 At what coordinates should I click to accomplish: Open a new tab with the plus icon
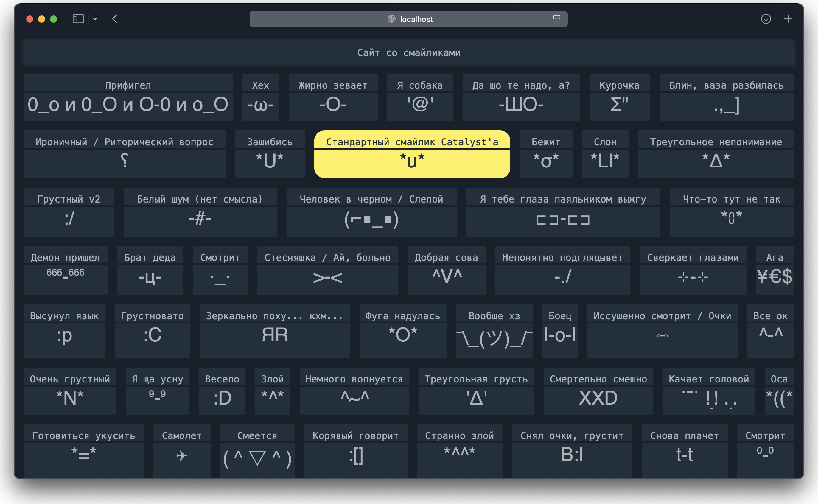click(788, 19)
